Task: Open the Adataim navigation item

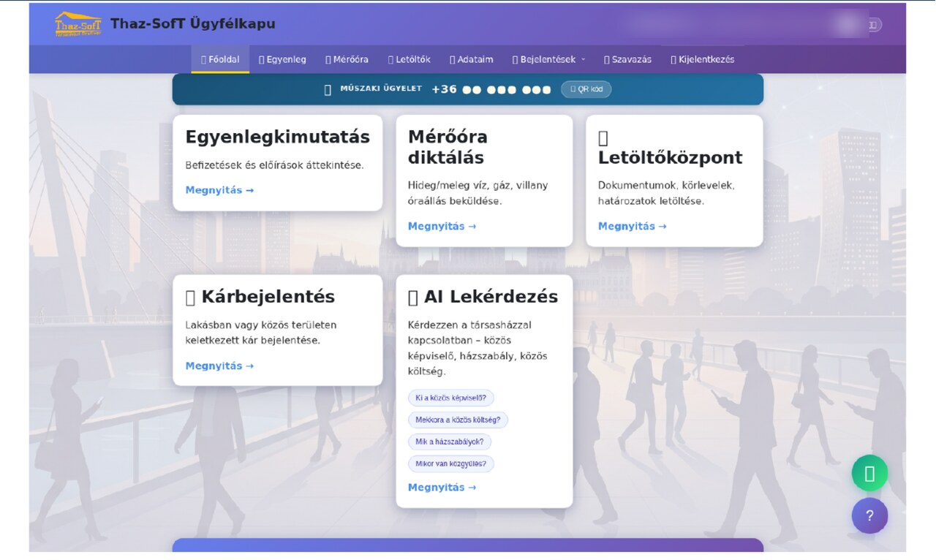Action: (471, 59)
